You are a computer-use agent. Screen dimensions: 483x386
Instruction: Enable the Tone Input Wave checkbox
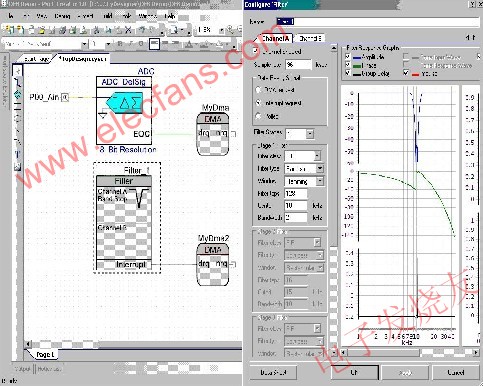coord(406,57)
